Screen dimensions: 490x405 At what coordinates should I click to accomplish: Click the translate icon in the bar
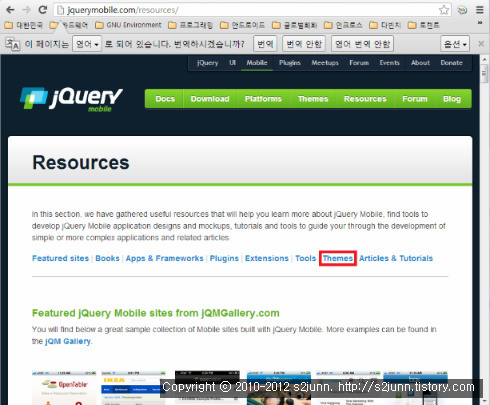click(x=13, y=44)
